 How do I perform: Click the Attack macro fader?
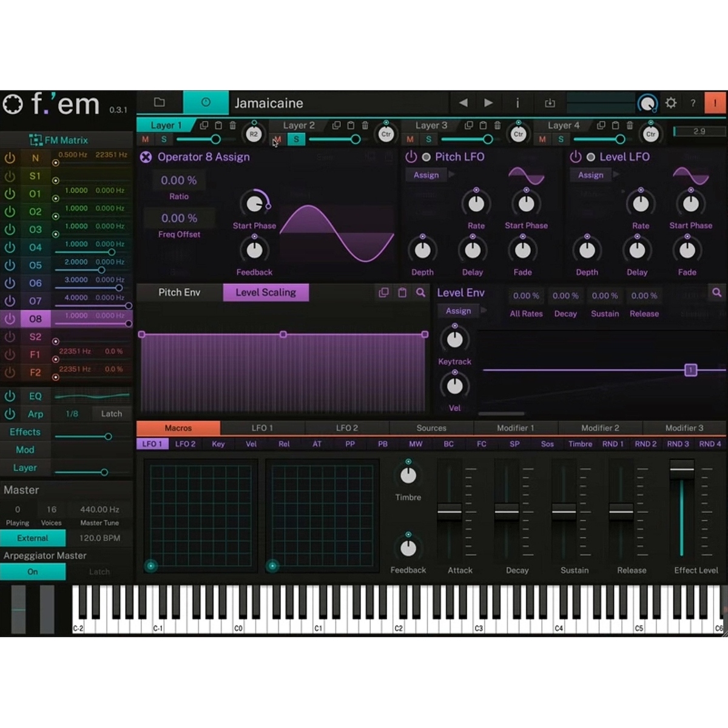click(x=450, y=511)
